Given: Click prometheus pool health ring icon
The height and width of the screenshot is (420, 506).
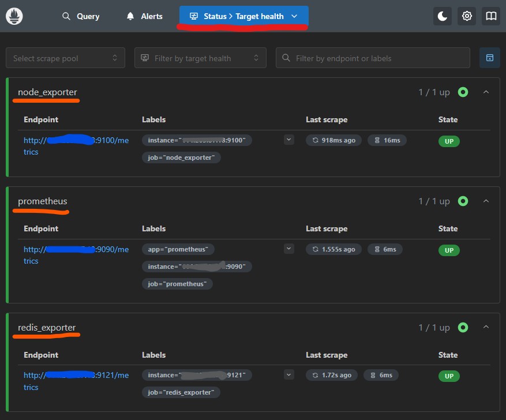Looking at the screenshot, I should point(463,201).
